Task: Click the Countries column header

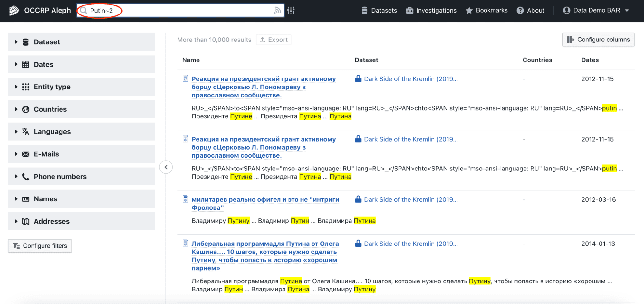Action: tap(537, 60)
